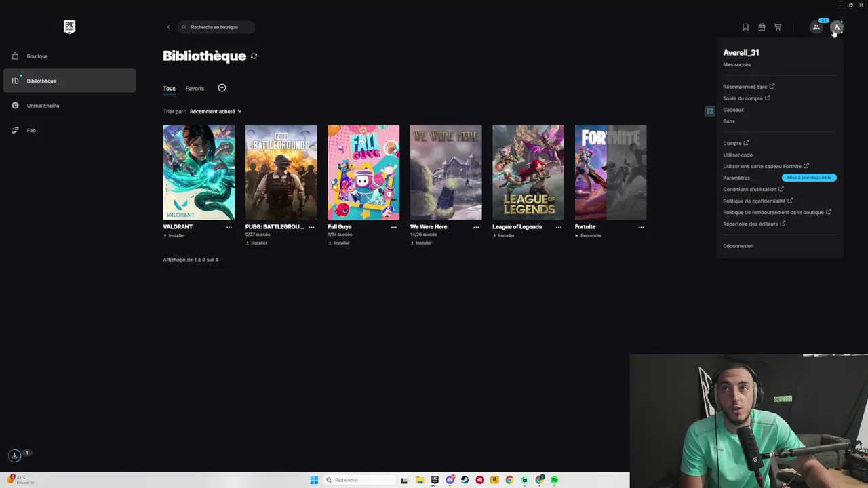The image size is (868, 488).
Task: Open the friends list icon
Action: click(816, 27)
